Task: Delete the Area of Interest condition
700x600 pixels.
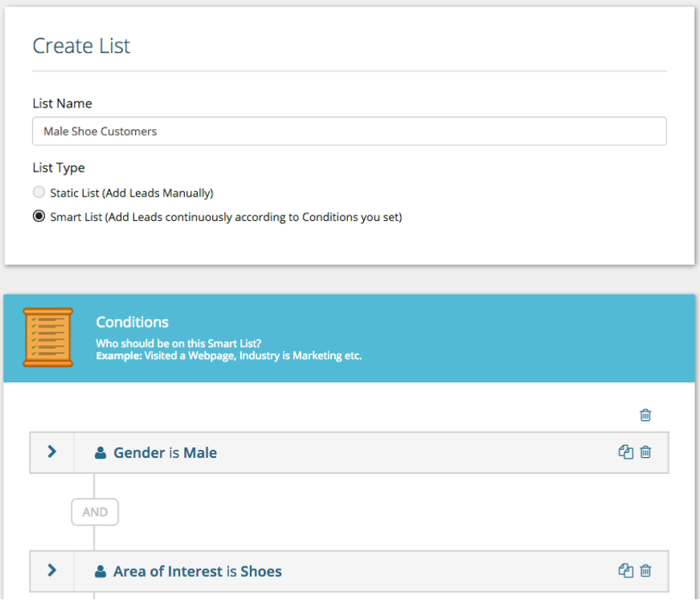Action: [x=645, y=570]
